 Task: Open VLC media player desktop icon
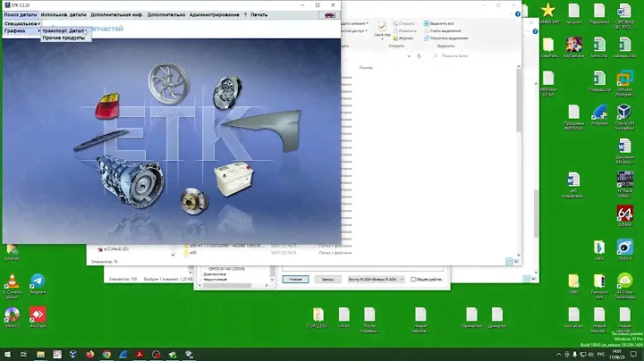(12, 280)
